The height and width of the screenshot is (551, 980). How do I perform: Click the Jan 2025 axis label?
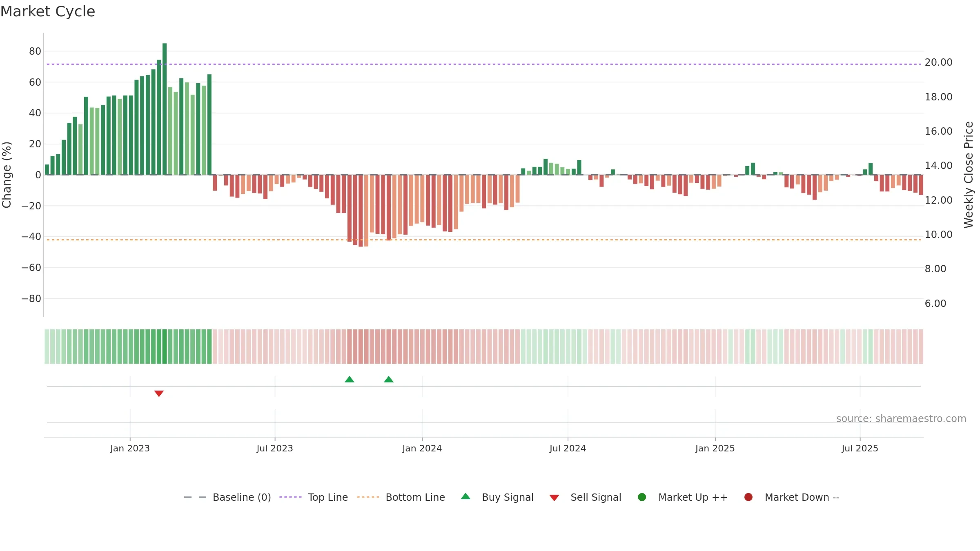(x=715, y=448)
